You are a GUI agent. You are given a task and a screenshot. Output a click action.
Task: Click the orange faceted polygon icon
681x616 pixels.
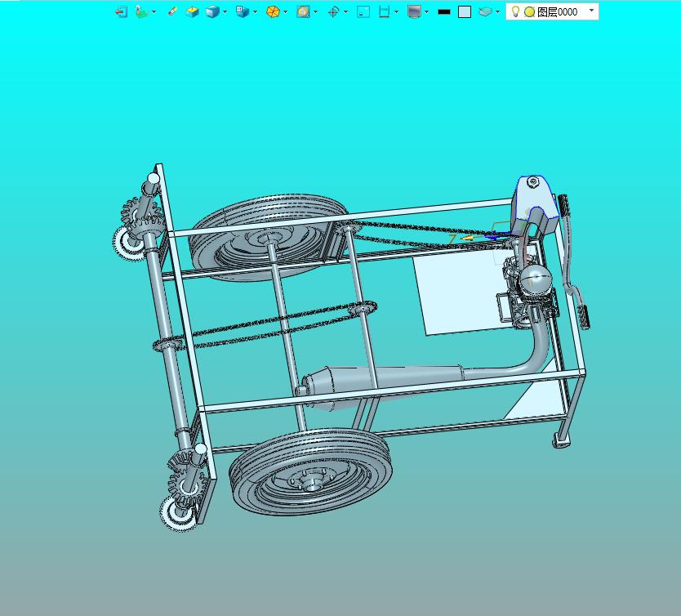click(273, 11)
